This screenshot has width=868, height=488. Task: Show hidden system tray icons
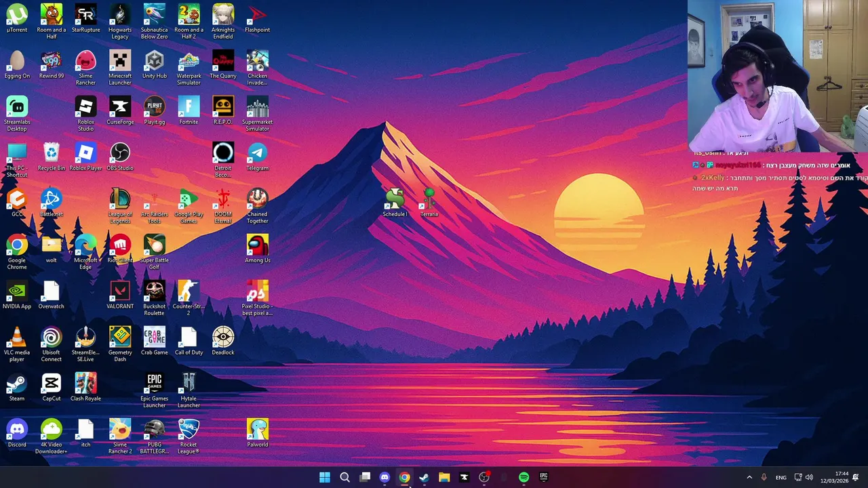point(749,477)
